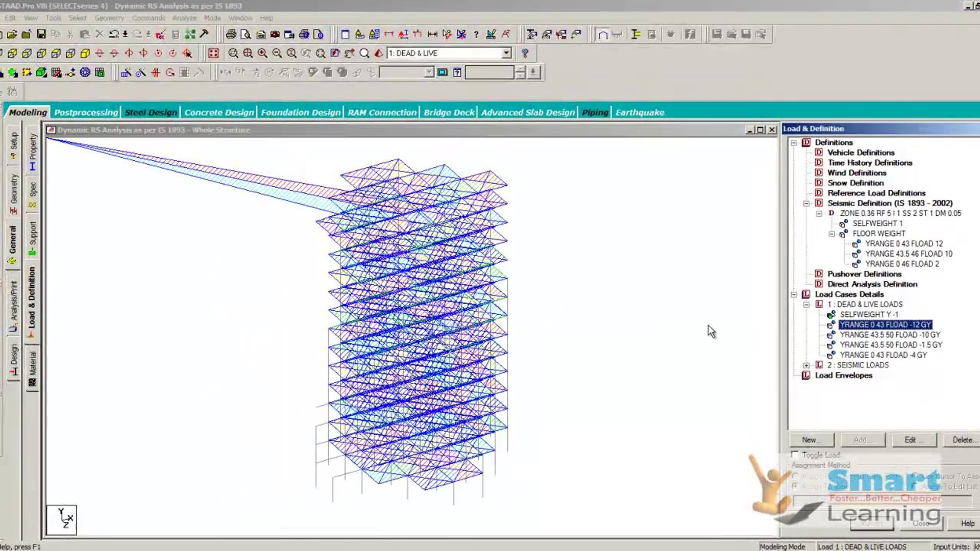This screenshot has height=551, width=980.
Task: Open the DEAD & LIVE load case dropdown
Action: (506, 53)
